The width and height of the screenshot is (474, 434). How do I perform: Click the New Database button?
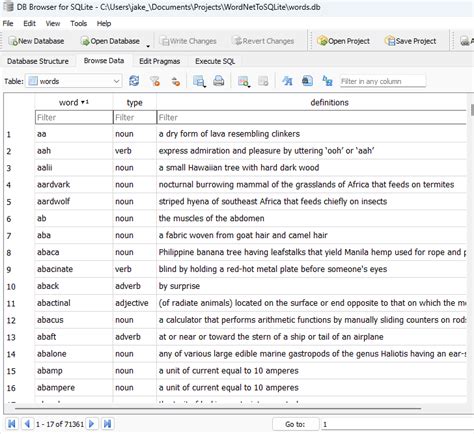coord(36,41)
